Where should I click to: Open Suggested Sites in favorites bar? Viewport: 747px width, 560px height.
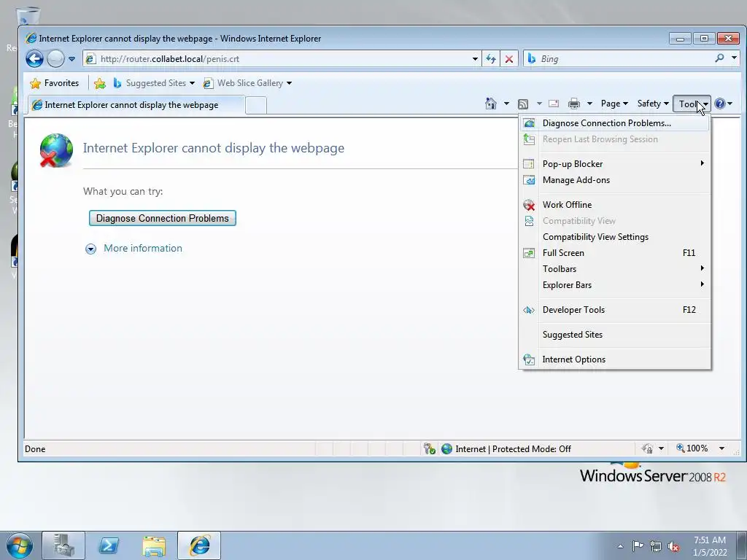[154, 83]
